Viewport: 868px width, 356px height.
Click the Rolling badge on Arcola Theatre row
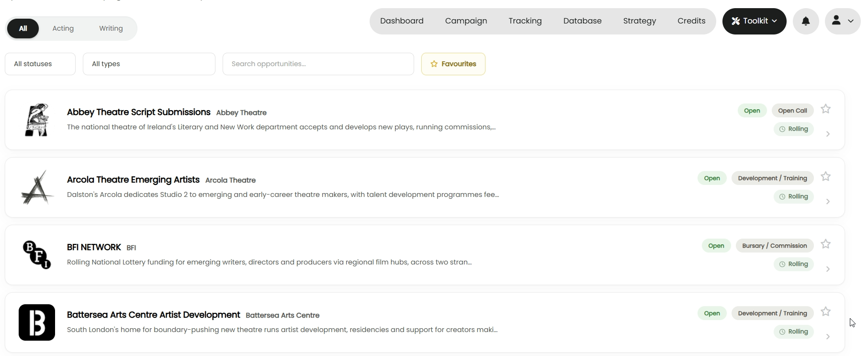(793, 196)
